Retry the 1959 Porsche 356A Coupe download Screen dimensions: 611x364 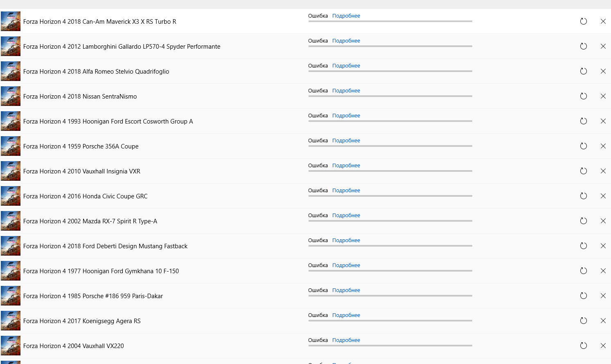(584, 146)
